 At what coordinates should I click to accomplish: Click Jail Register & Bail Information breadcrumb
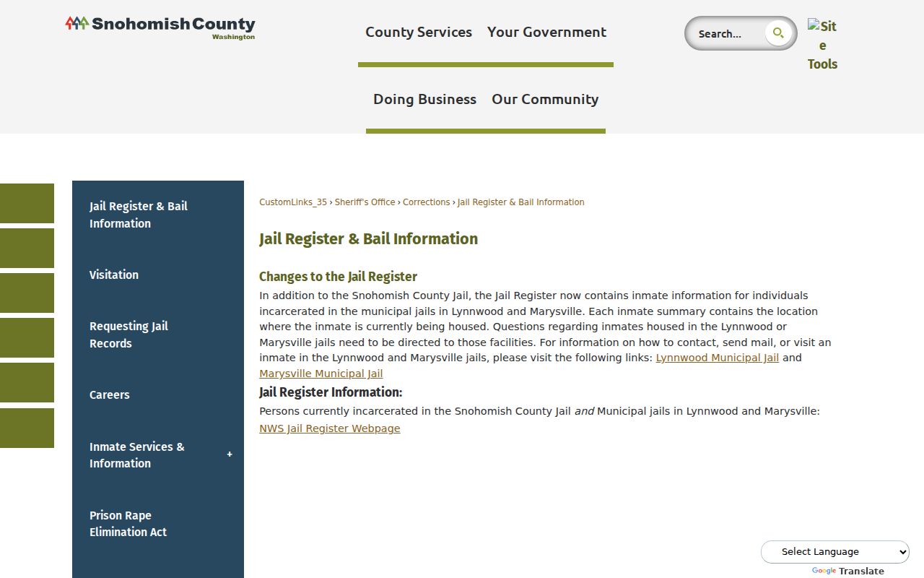(x=521, y=202)
